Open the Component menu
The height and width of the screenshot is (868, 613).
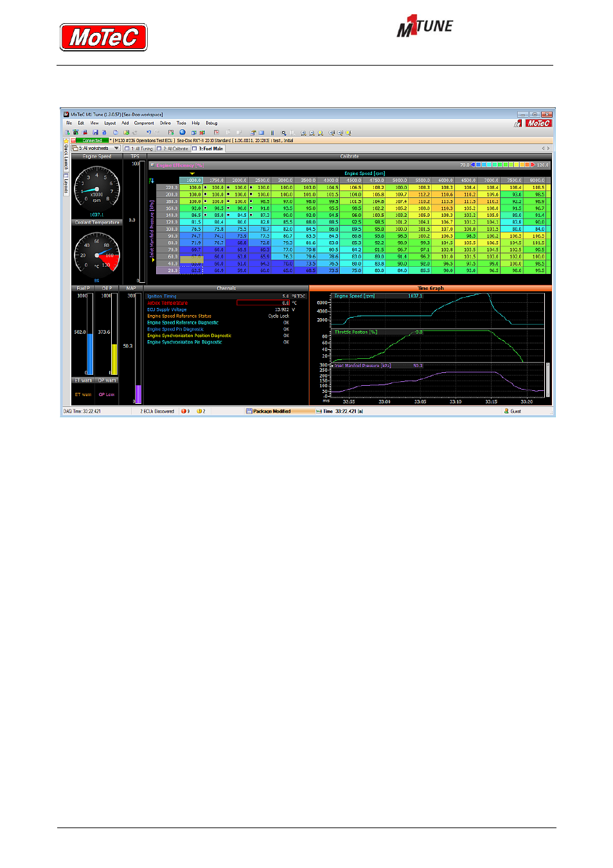[x=144, y=123]
